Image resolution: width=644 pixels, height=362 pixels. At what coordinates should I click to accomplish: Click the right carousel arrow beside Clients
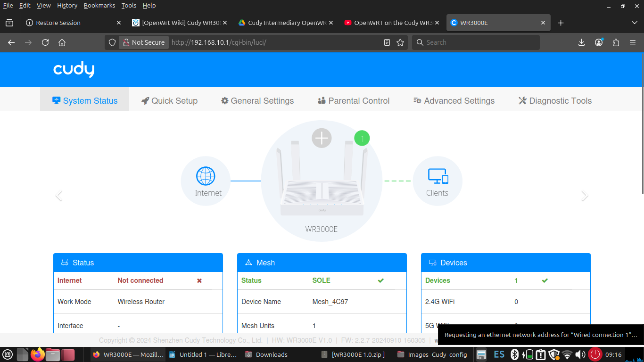(585, 196)
